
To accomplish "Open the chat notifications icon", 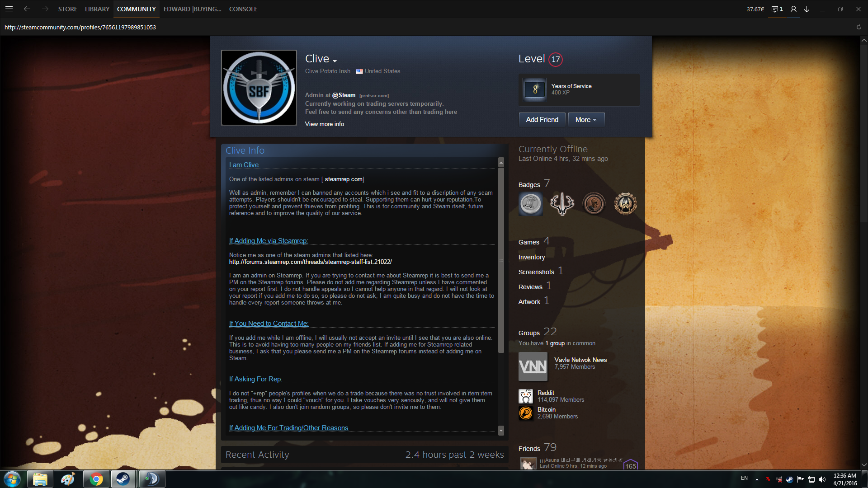I will point(777,9).
